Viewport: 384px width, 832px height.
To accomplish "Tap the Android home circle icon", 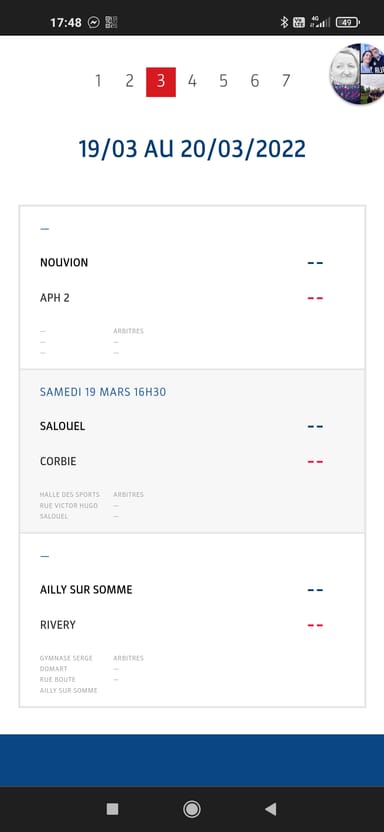I will pyautogui.click(x=191, y=809).
